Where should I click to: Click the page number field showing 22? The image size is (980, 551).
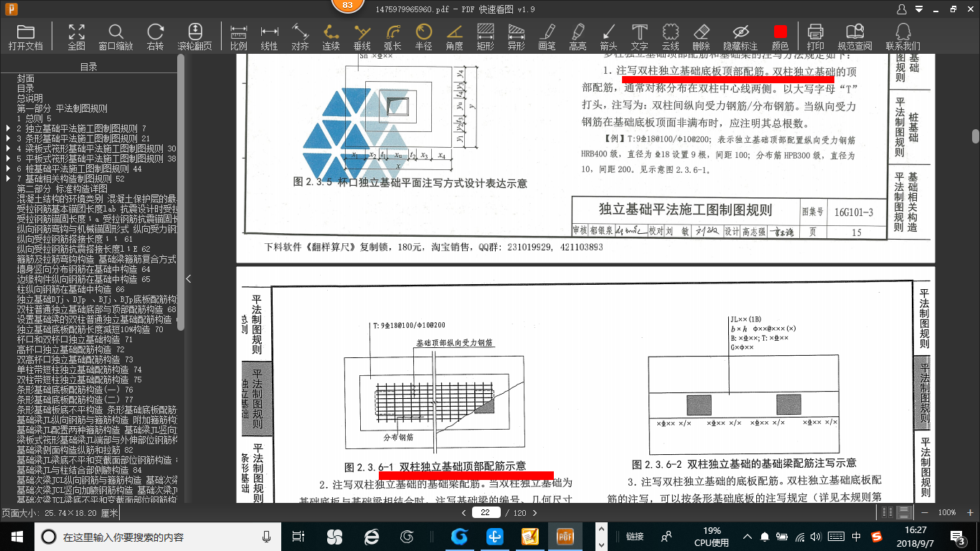coord(486,512)
